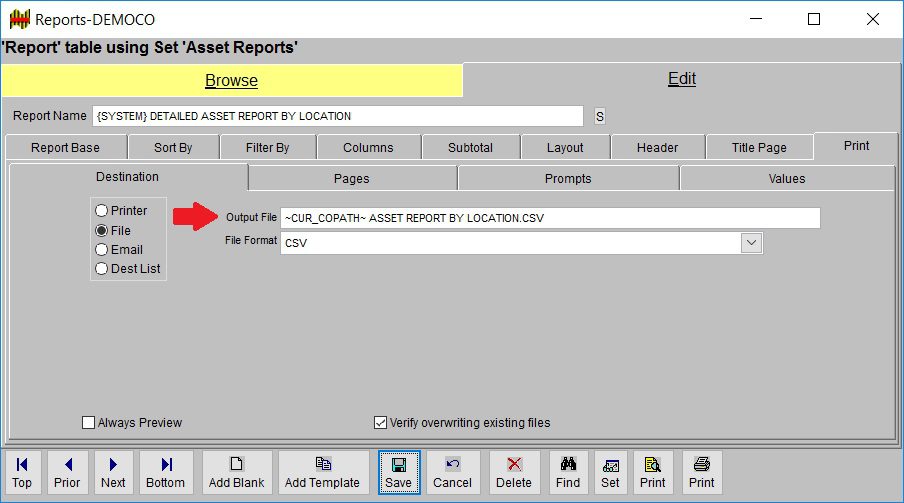Click the Cancel button
Viewport: 904px width, 503px height.
pos(452,472)
